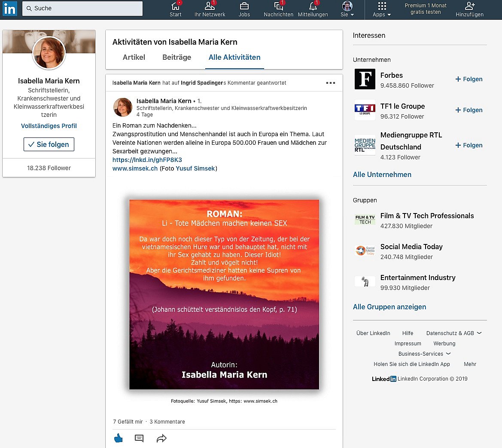This screenshot has width=502, height=448.
Task: Click the Alle Gruppen anzeigen link
Action: pos(389,307)
